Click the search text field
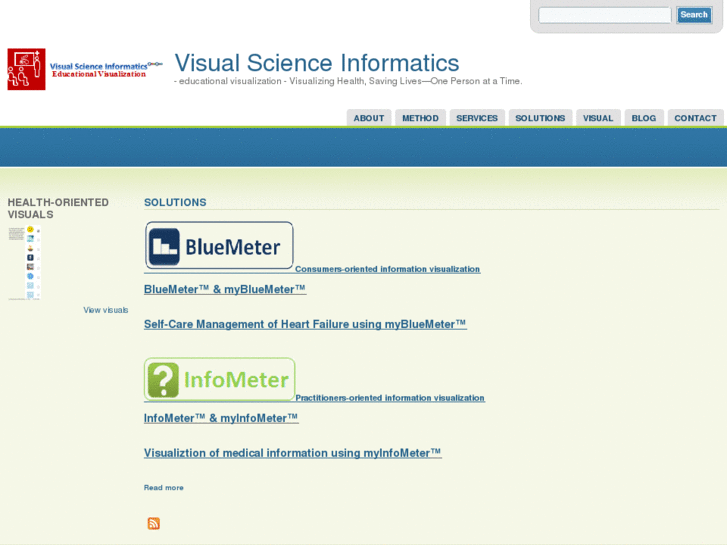 pos(605,15)
